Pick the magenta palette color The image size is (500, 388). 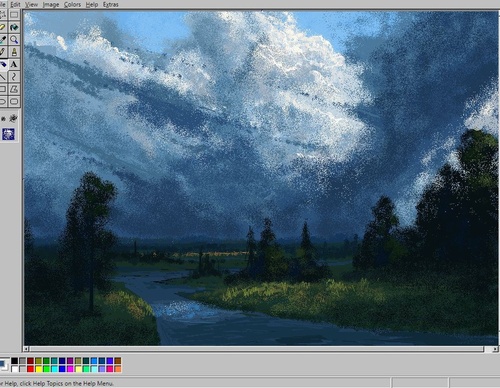click(x=70, y=369)
